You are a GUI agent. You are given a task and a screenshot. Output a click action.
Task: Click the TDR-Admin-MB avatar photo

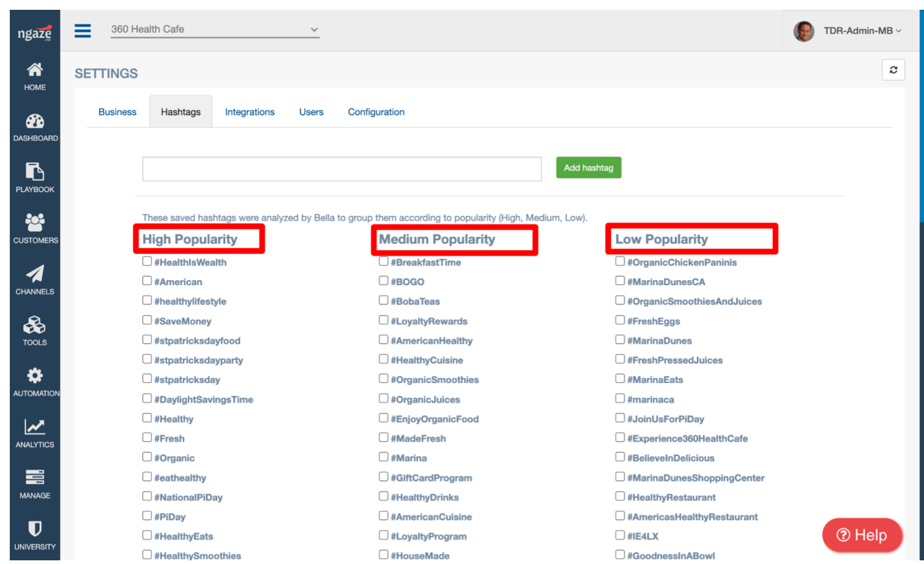804,31
